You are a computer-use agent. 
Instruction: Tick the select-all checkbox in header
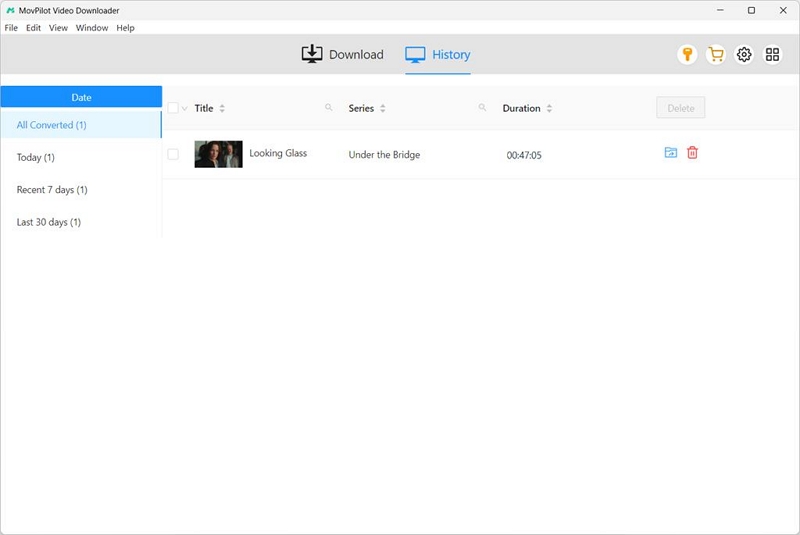coord(173,108)
